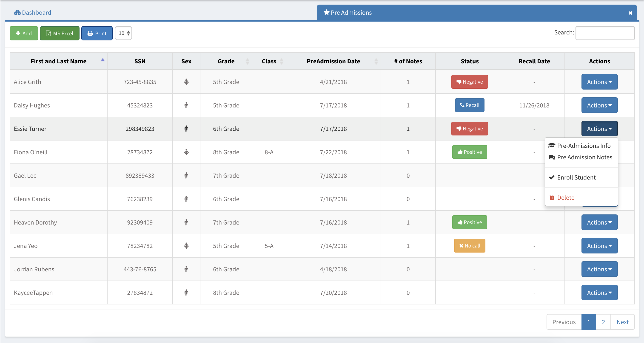Open the Actions dropdown for Jena Yeo
644x343 pixels.
click(x=599, y=246)
